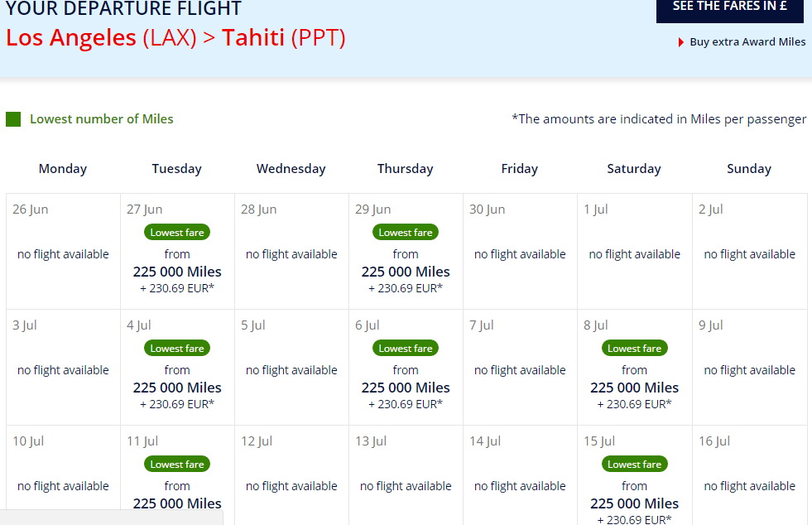
Task: Click the green Lowest number of Miles square
Action: (13, 119)
